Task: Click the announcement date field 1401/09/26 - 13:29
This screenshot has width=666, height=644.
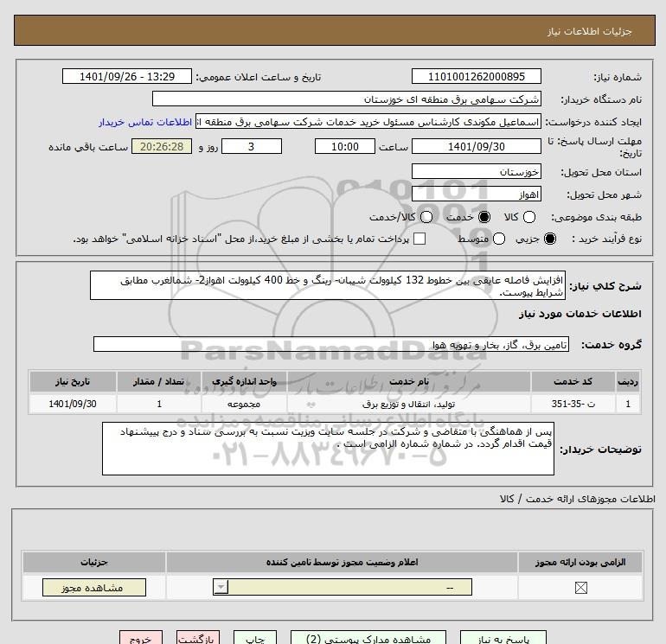Action: (x=127, y=76)
